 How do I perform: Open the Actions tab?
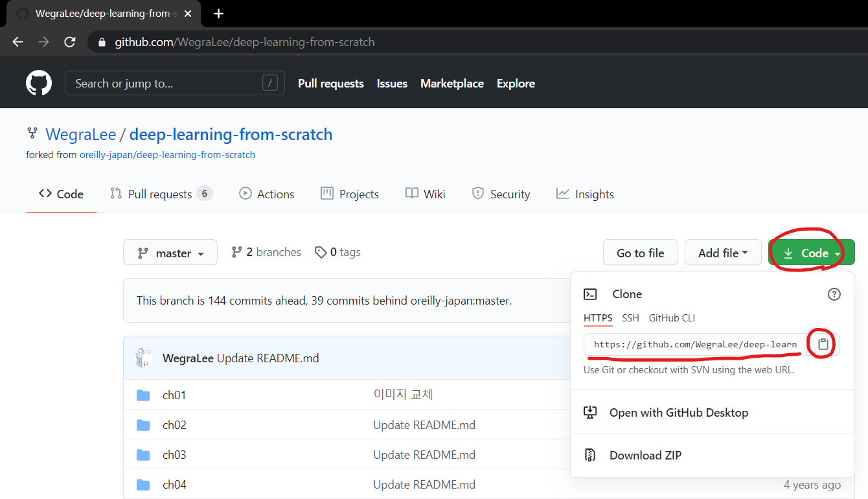[267, 194]
